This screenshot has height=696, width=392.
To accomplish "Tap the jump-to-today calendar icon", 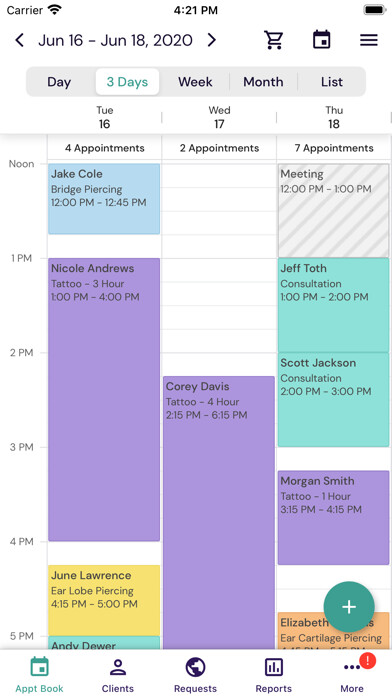I will tap(321, 40).
